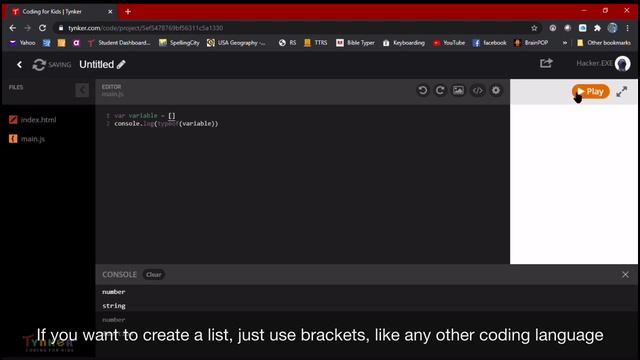Click the code view icon in the editor toolbar
Viewport: 640px width, 360px height.
478,91
